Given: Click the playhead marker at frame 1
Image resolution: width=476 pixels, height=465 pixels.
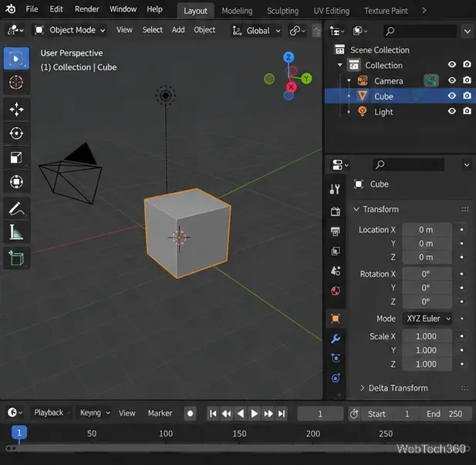Looking at the screenshot, I should tap(19, 433).
